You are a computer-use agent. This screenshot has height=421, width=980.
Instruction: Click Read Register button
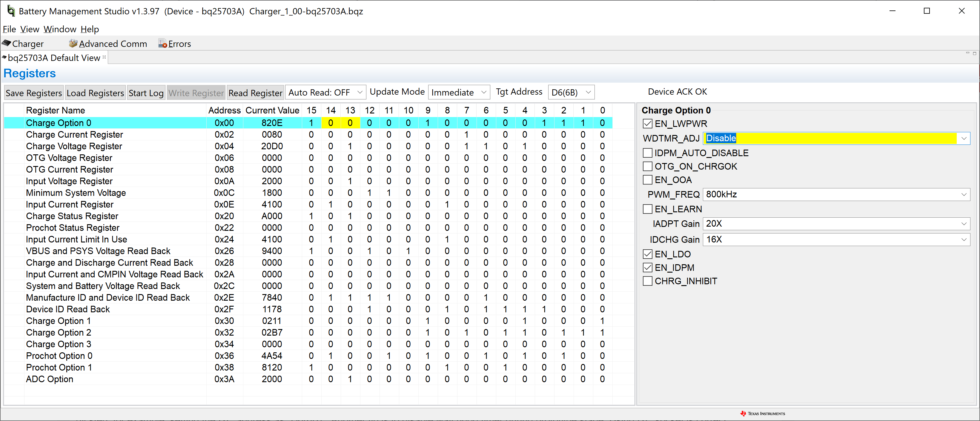[255, 93]
